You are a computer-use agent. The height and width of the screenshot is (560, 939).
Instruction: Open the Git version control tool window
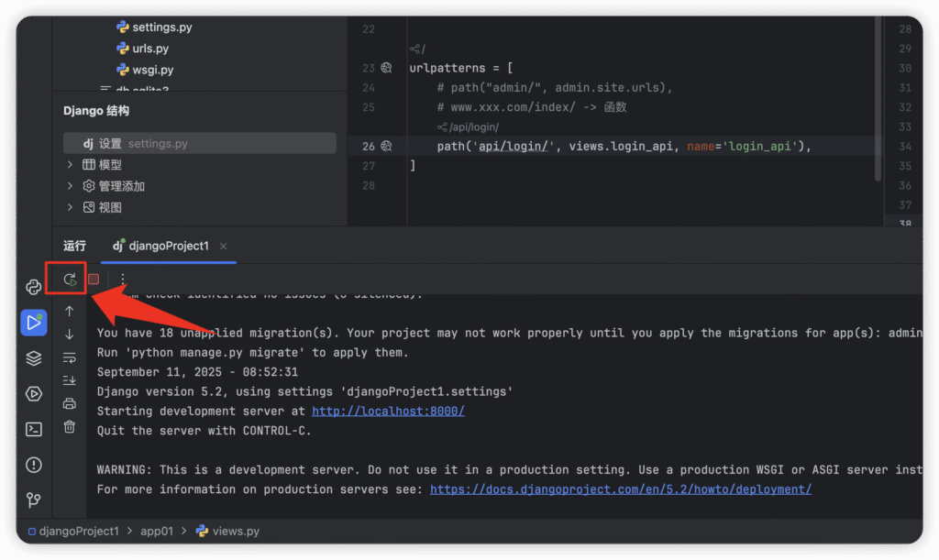click(x=34, y=500)
